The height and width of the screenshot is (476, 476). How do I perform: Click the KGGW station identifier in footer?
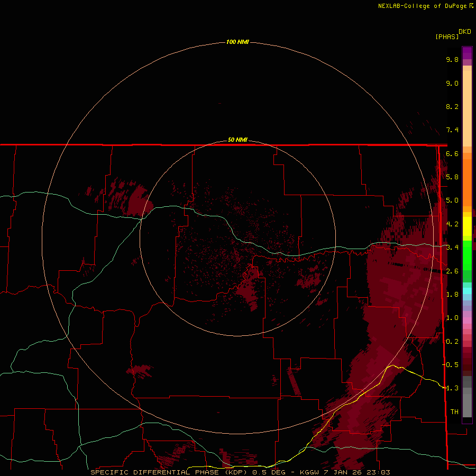[309, 472]
